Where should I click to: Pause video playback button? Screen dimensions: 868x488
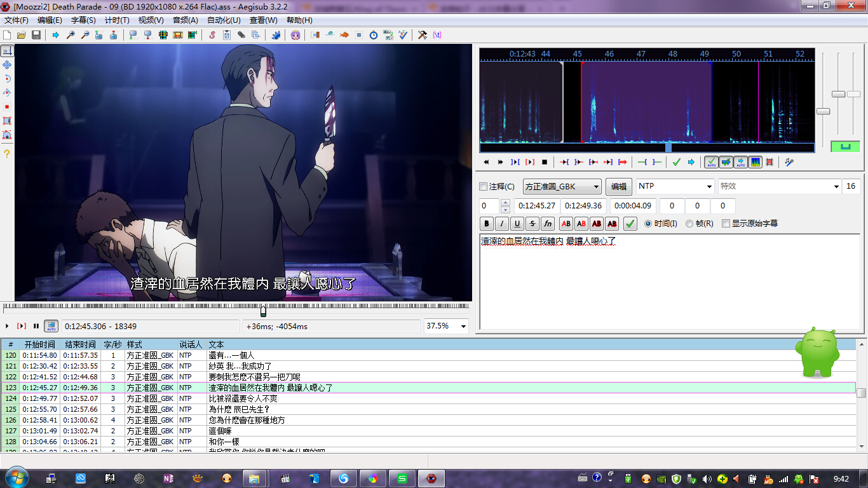click(x=36, y=326)
